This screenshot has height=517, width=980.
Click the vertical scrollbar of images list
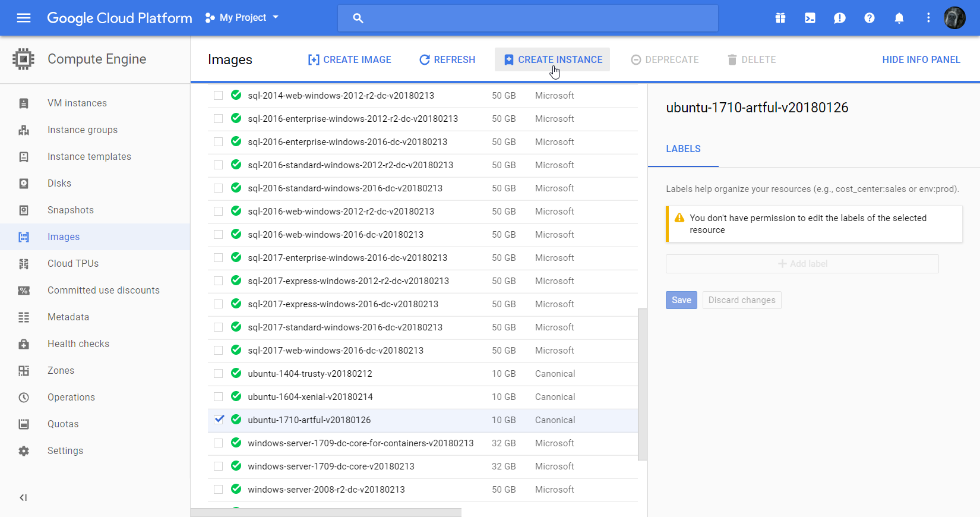pos(642,384)
